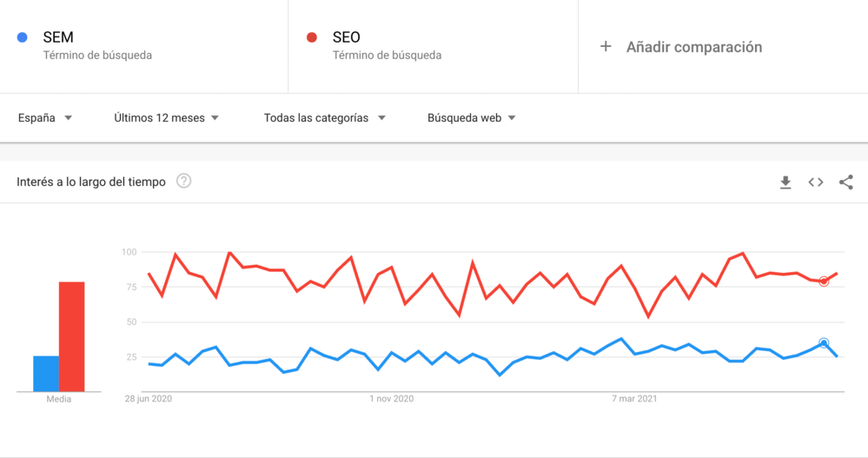This screenshot has height=458, width=868.
Task: Open the España region dropdown
Action: [45, 118]
